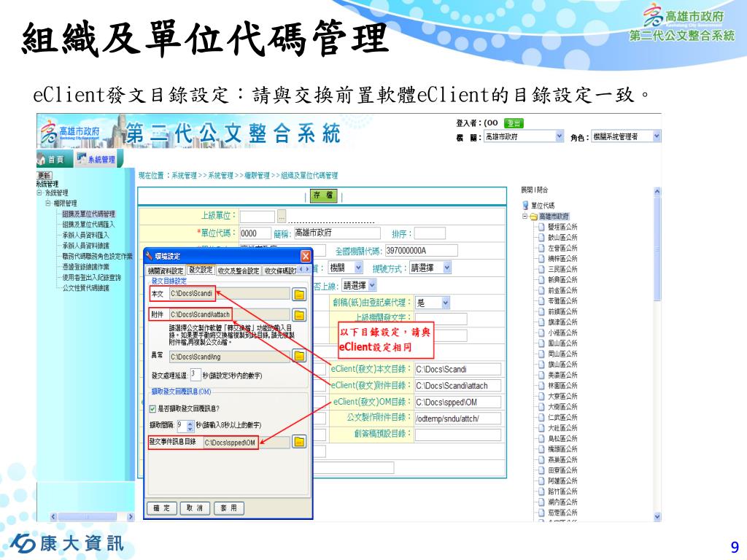This screenshot has width=747, height=560.
Task: Click document icon for 大寮區公所
Action: click(x=541, y=396)
